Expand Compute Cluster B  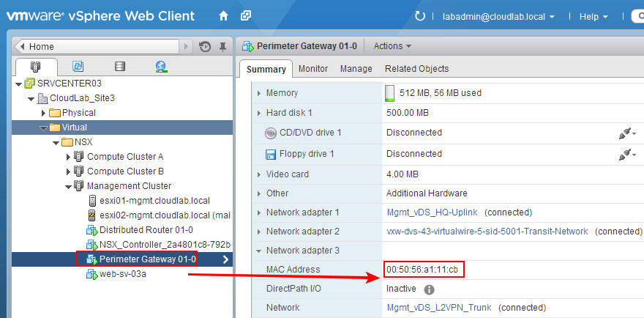(x=69, y=171)
